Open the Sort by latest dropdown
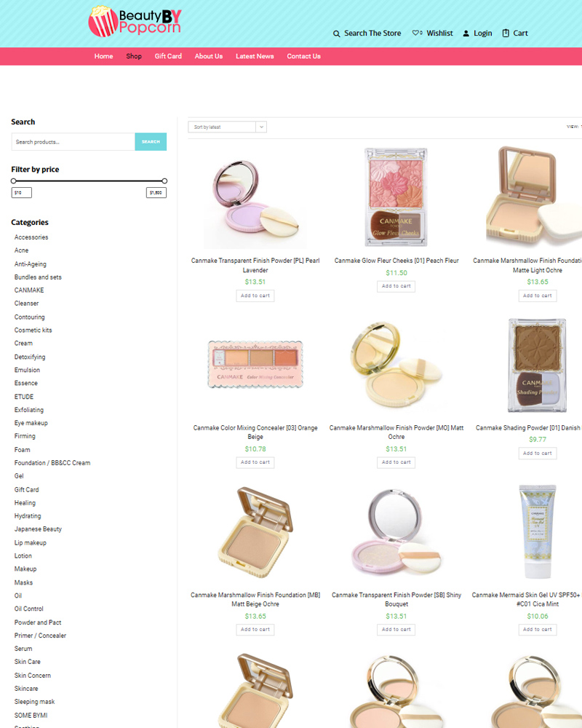 [x=227, y=127]
